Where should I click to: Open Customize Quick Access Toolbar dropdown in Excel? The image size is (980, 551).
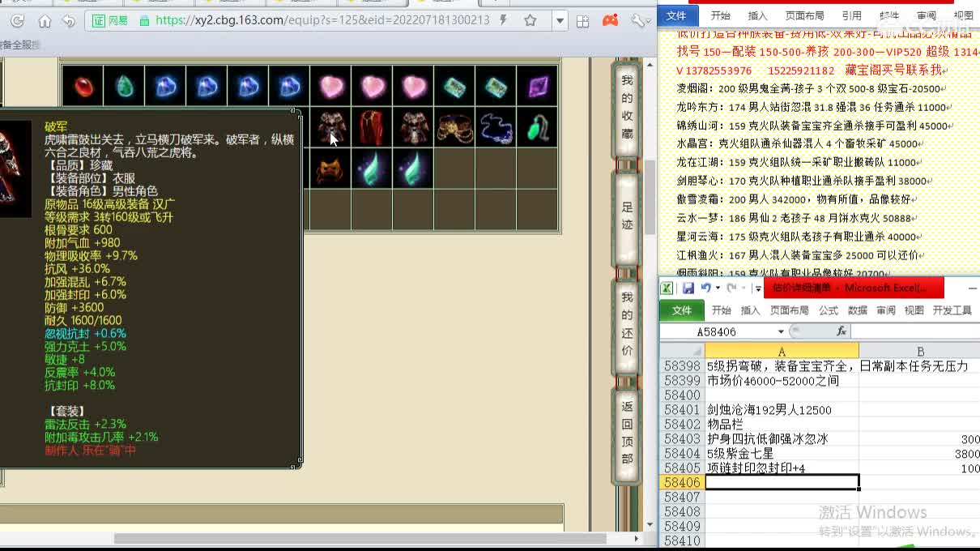tap(757, 288)
